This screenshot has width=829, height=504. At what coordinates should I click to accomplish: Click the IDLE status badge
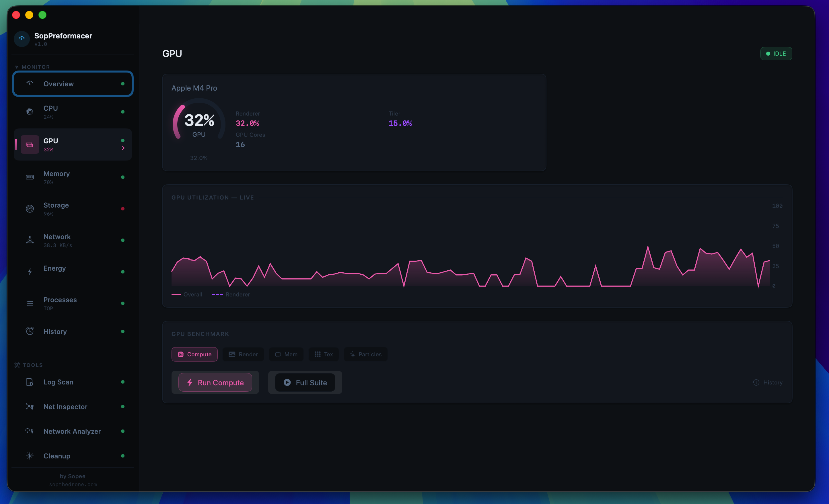(x=776, y=54)
